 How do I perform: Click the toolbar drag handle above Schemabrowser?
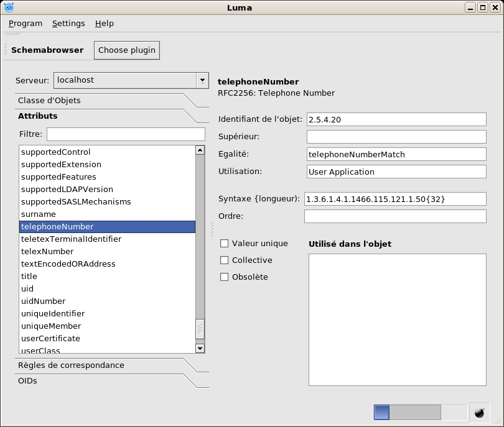(x=12, y=35)
